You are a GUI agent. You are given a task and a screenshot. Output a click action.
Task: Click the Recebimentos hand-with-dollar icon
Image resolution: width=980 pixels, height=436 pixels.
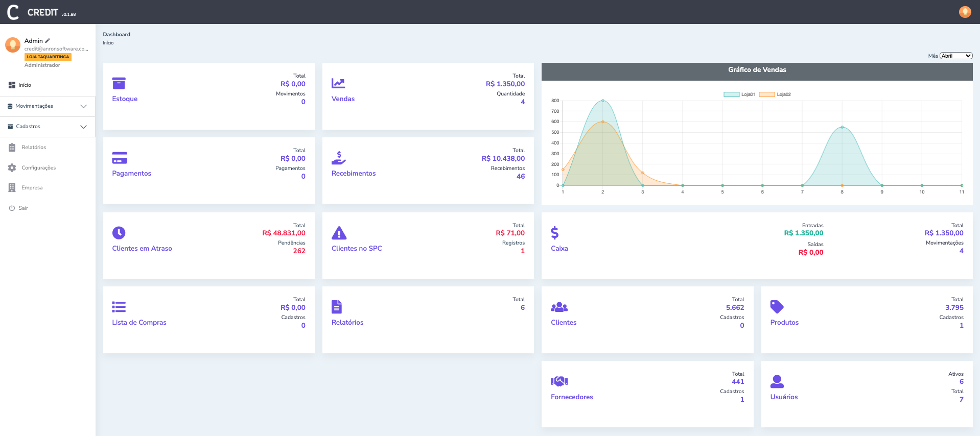[x=338, y=158]
